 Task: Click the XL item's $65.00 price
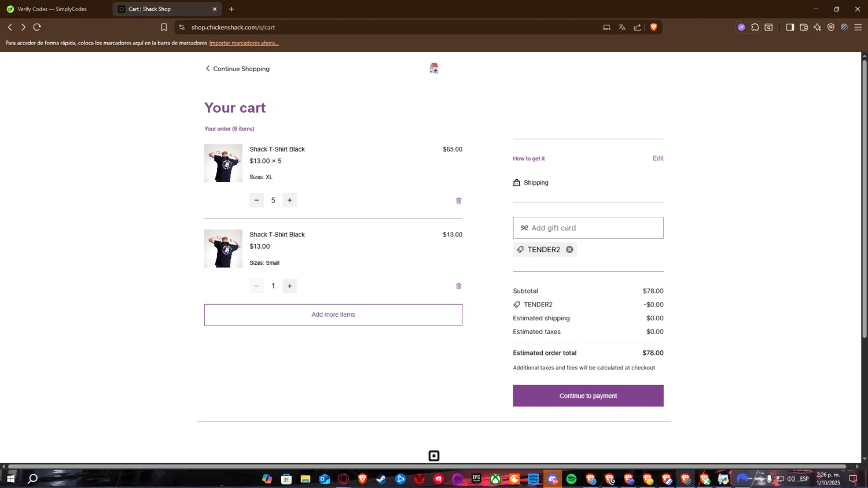point(453,149)
